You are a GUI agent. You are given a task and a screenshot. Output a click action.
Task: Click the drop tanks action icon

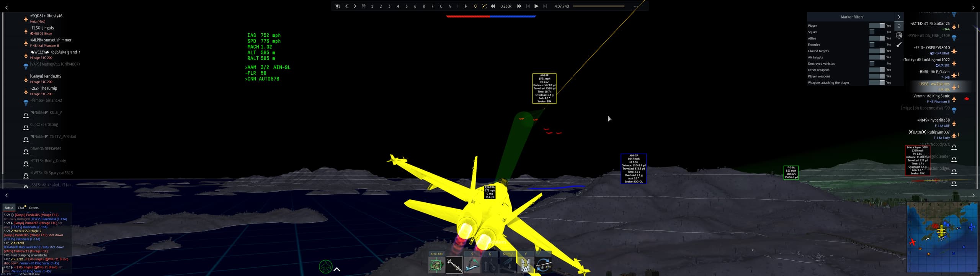coord(508,265)
